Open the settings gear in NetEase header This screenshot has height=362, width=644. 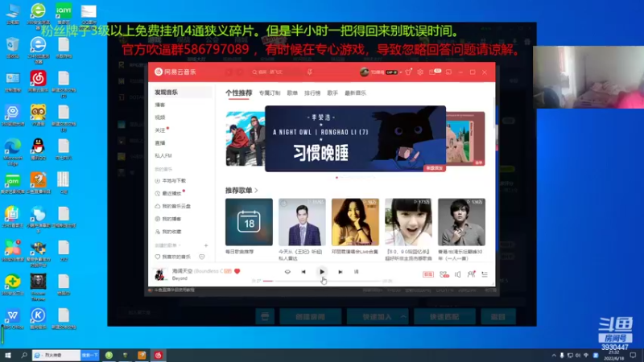point(420,72)
